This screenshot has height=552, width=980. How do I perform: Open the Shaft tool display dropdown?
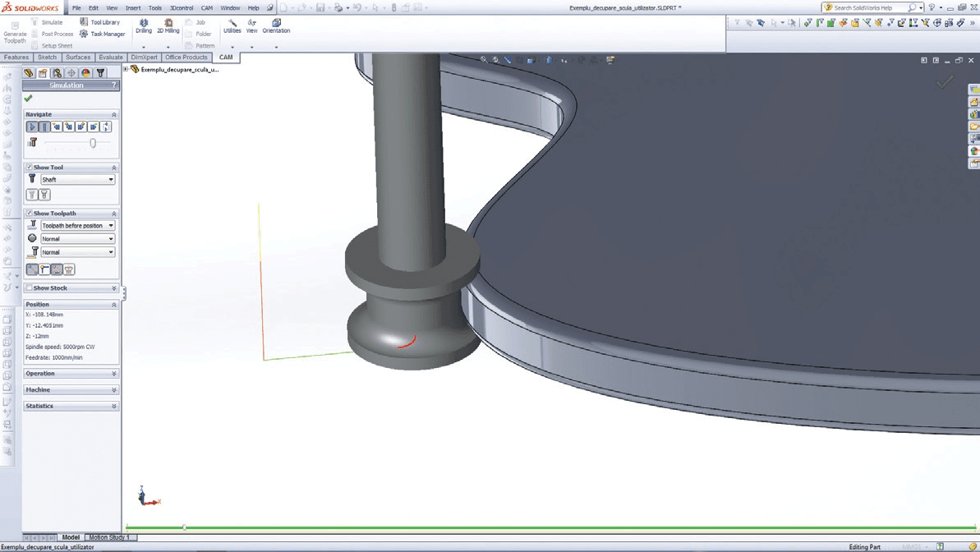[77, 179]
